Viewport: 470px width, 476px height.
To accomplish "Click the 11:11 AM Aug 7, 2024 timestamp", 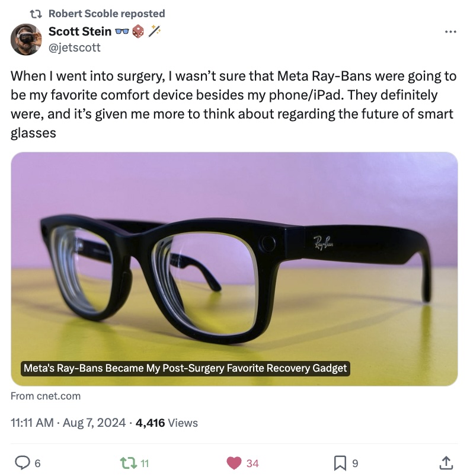I will pyautogui.click(x=68, y=423).
